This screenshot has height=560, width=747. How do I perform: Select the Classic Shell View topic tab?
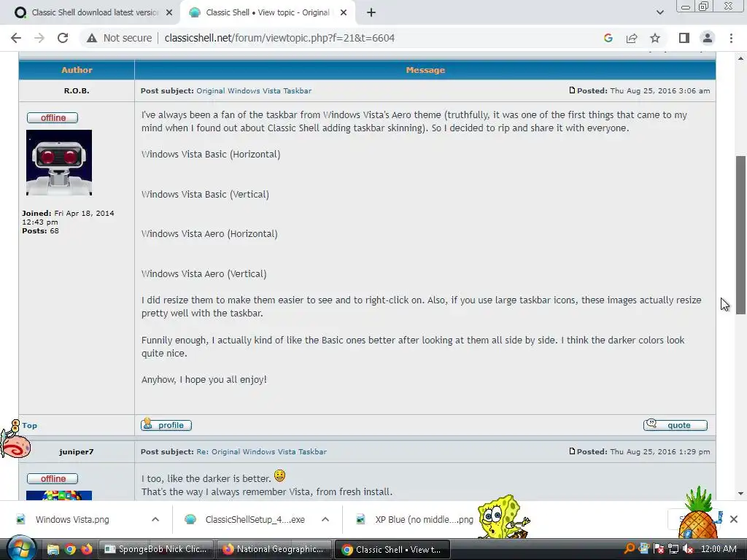coord(267,13)
